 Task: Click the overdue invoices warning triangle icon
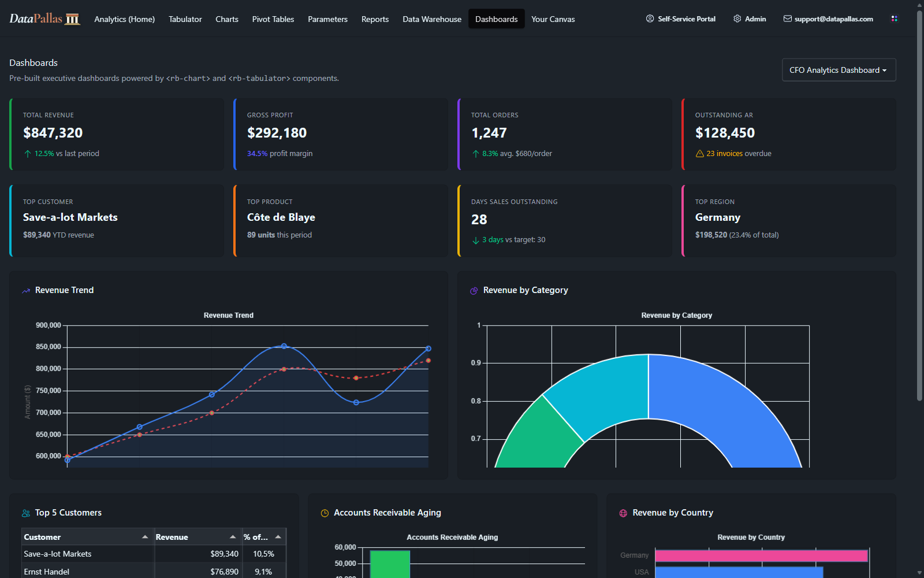click(699, 154)
